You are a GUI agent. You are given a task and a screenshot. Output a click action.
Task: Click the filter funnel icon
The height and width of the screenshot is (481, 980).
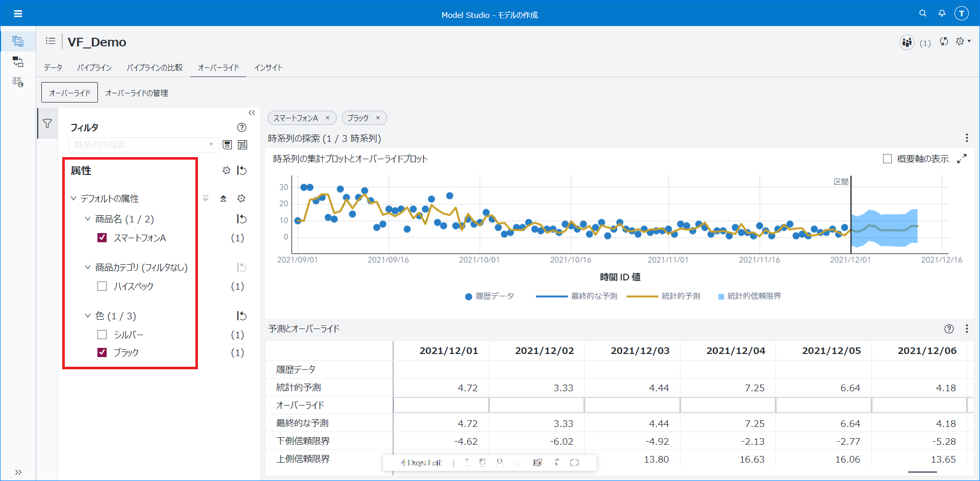pos(47,123)
